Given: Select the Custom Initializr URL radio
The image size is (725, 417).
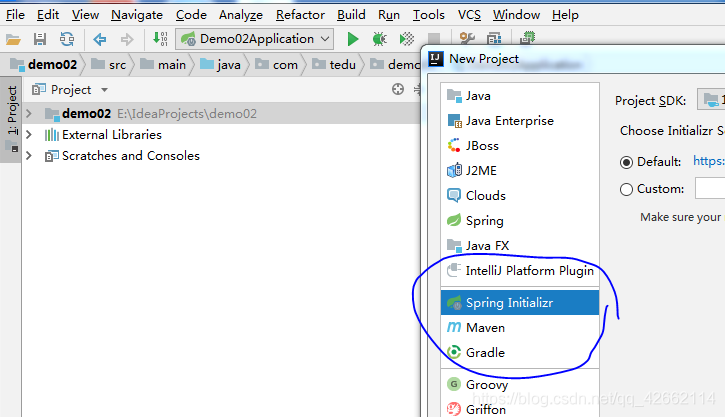Looking at the screenshot, I should [626, 189].
